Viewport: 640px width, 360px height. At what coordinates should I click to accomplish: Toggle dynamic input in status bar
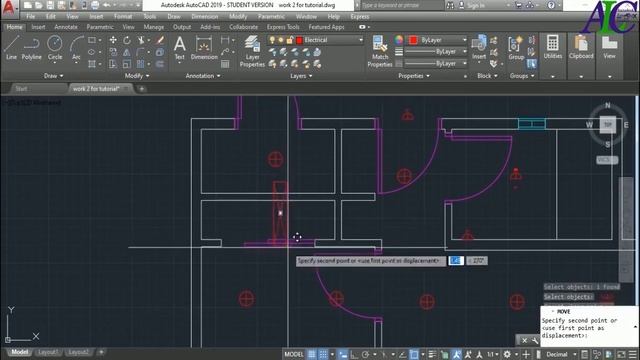pos(343,354)
